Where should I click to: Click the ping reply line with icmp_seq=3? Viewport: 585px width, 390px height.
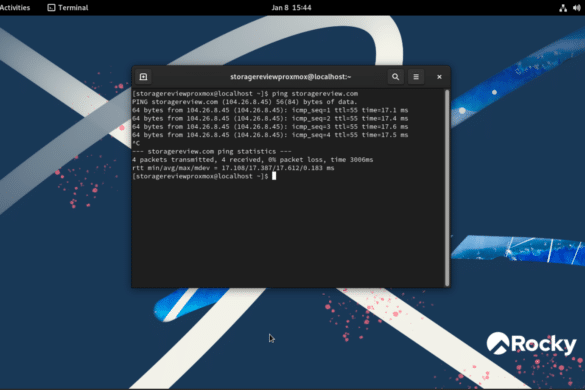coord(270,127)
